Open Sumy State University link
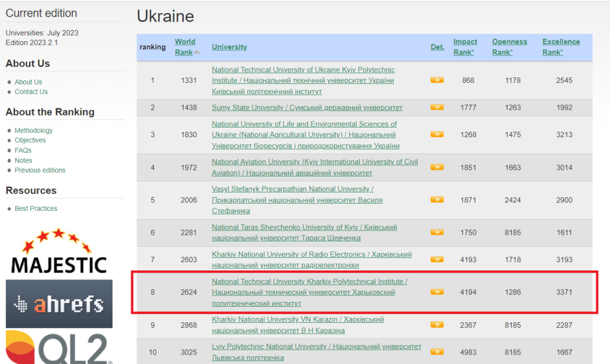 coord(307,107)
